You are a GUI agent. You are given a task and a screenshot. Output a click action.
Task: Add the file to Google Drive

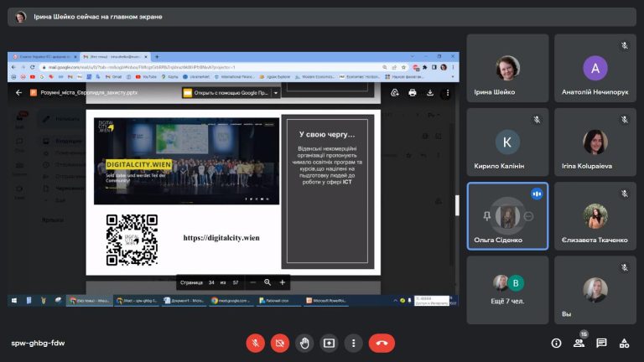(395, 93)
